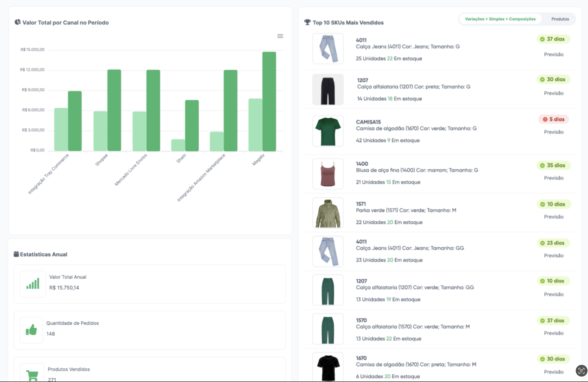Click the Previsão label under 35 dias
Image resolution: width=588 pixels, height=382 pixels.
[x=554, y=178]
